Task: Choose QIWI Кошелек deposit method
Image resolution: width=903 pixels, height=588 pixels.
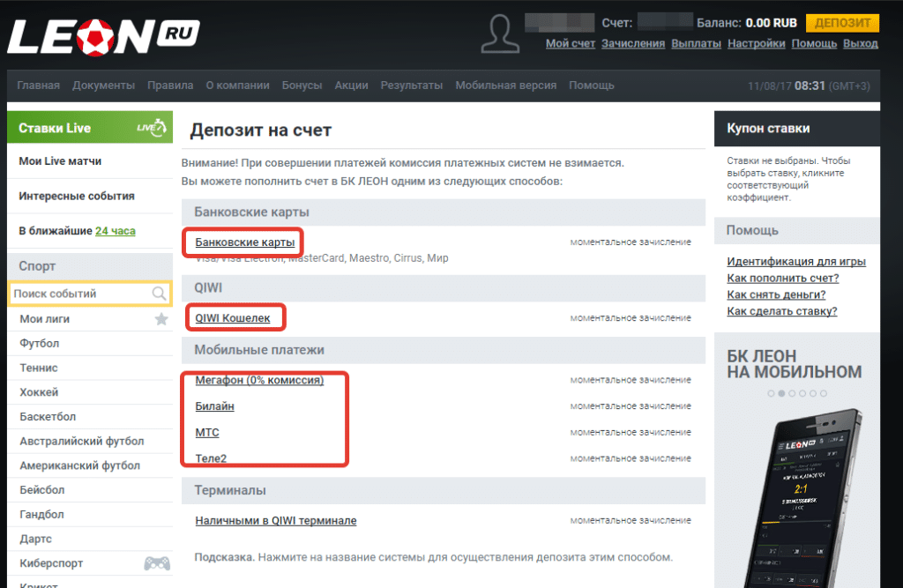Action: tap(233, 318)
